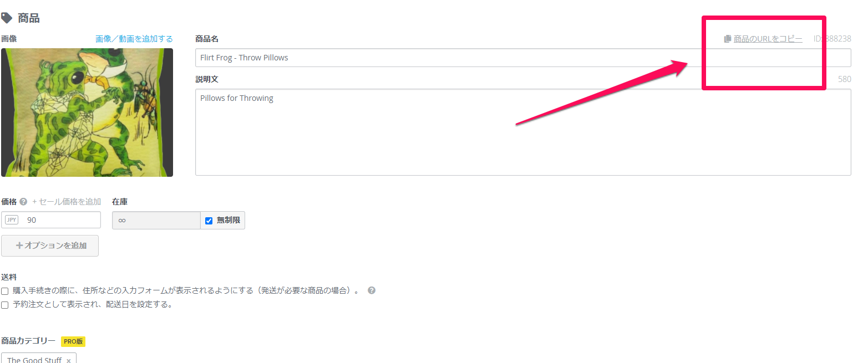
Task: Uncheck the 無制限 stock checkbox
Action: pyautogui.click(x=209, y=221)
